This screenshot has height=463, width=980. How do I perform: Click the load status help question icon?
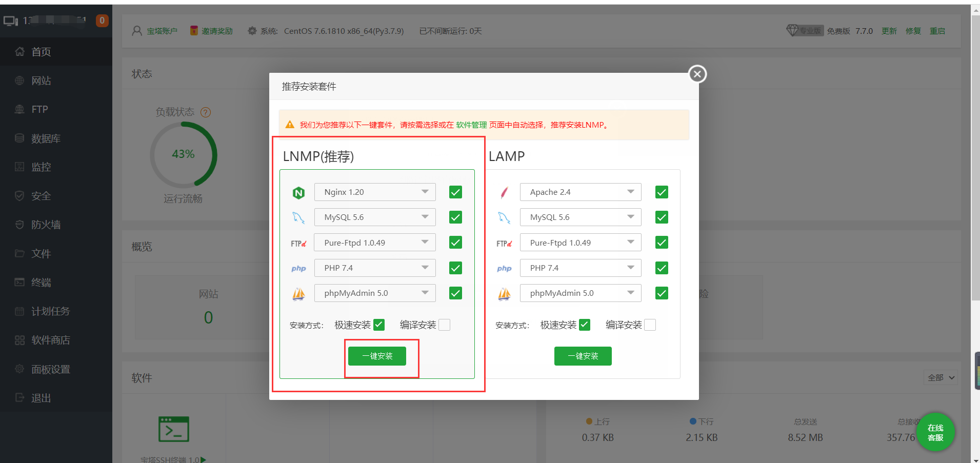[x=206, y=112]
